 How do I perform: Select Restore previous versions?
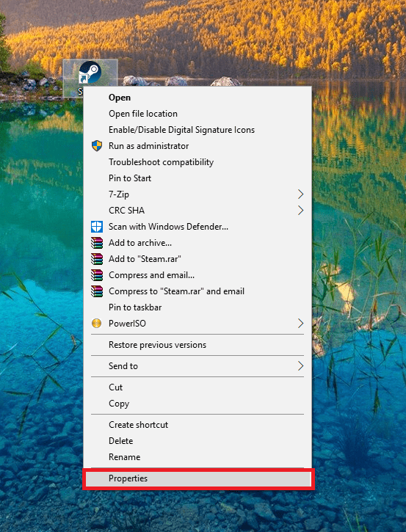point(197,345)
